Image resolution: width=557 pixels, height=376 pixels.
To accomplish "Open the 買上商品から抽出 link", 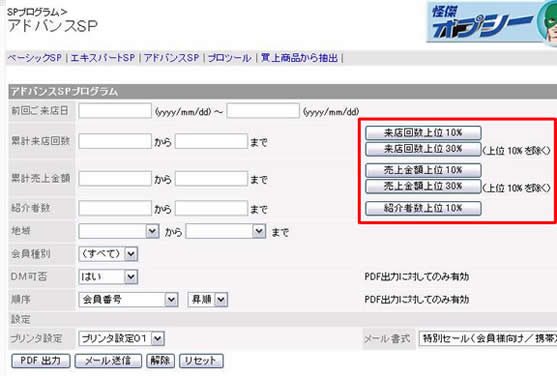I will (x=299, y=58).
